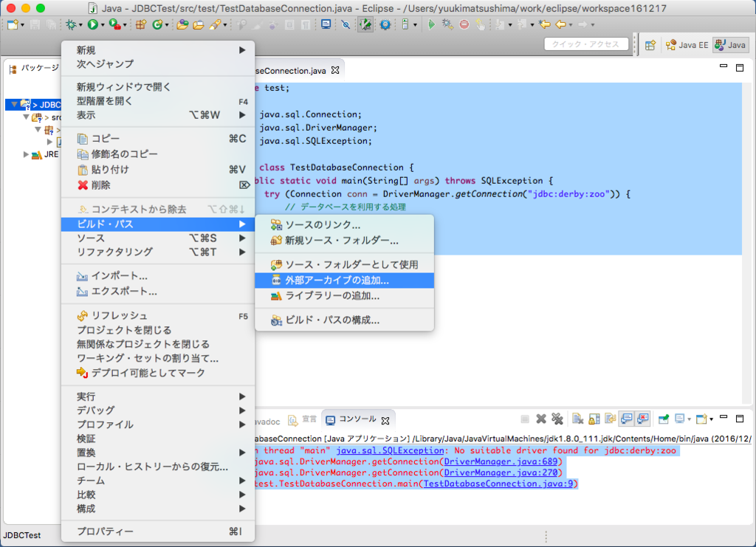Click the Display Selected Console monitor icon
Screen dimensions: 756x547
pyautogui.click(x=680, y=419)
